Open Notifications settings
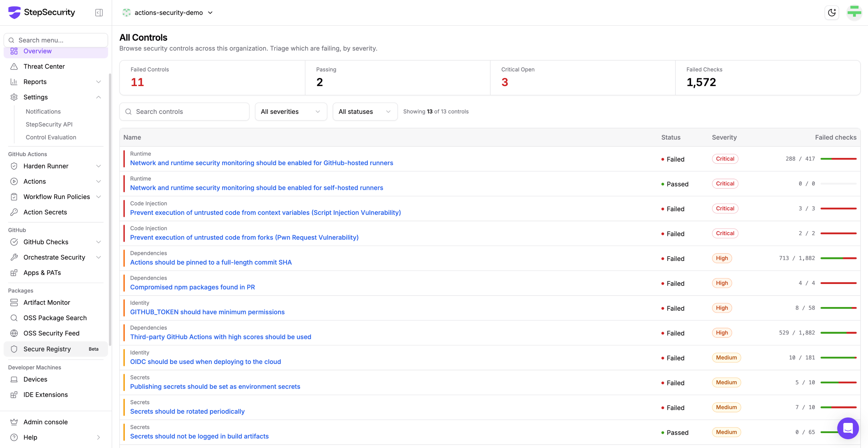The height and width of the screenshot is (448, 868). coord(43,111)
